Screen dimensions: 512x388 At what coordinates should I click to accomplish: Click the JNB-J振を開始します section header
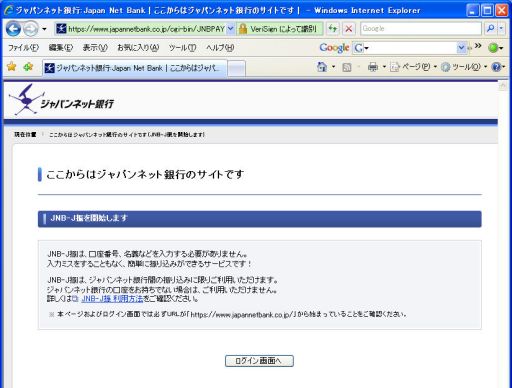259,219
